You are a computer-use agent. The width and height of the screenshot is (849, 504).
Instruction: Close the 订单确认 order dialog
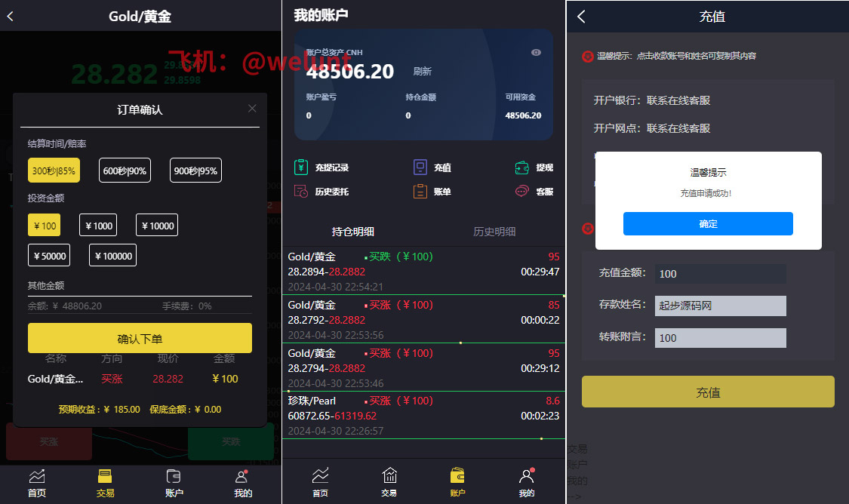tap(252, 109)
